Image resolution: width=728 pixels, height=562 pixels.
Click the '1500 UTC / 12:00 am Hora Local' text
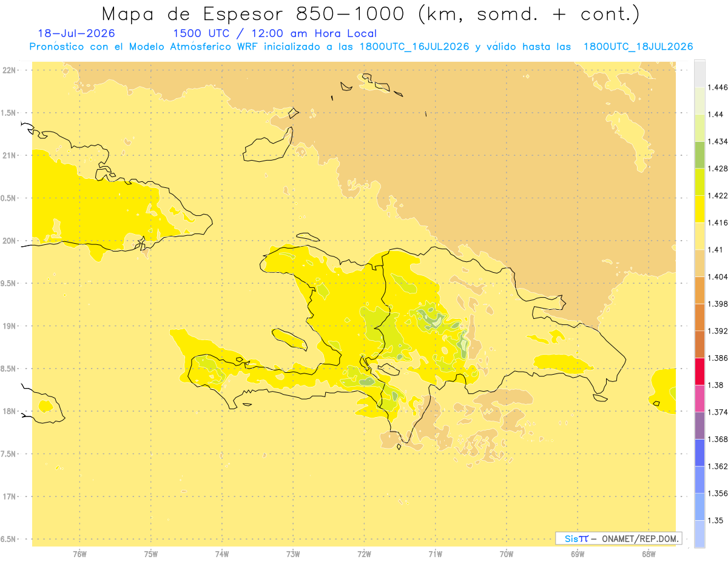[x=275, y=33]
